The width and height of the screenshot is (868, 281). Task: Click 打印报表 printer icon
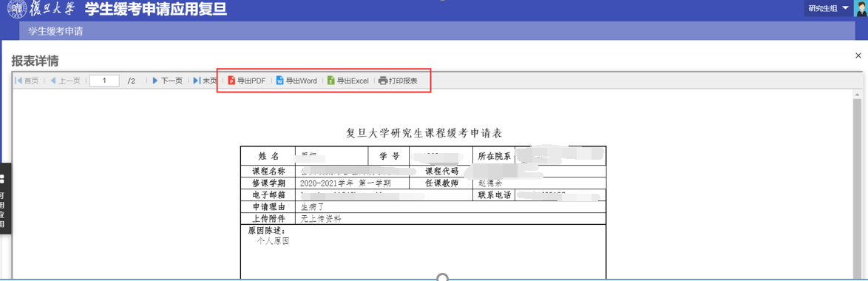pos(383,81)
